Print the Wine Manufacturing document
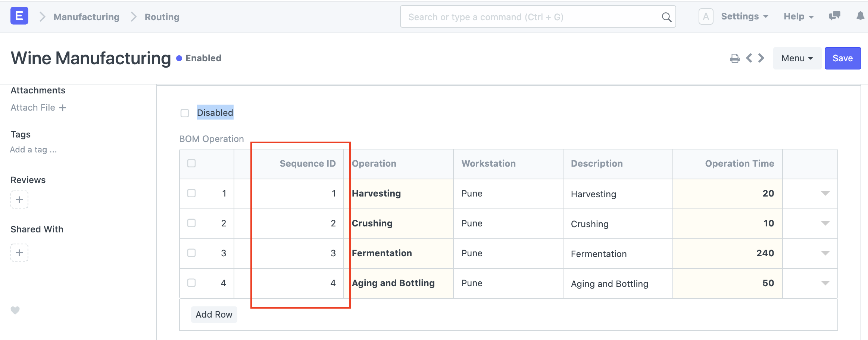The width and height of the screenshot is (868, 340). pos(734,58)
